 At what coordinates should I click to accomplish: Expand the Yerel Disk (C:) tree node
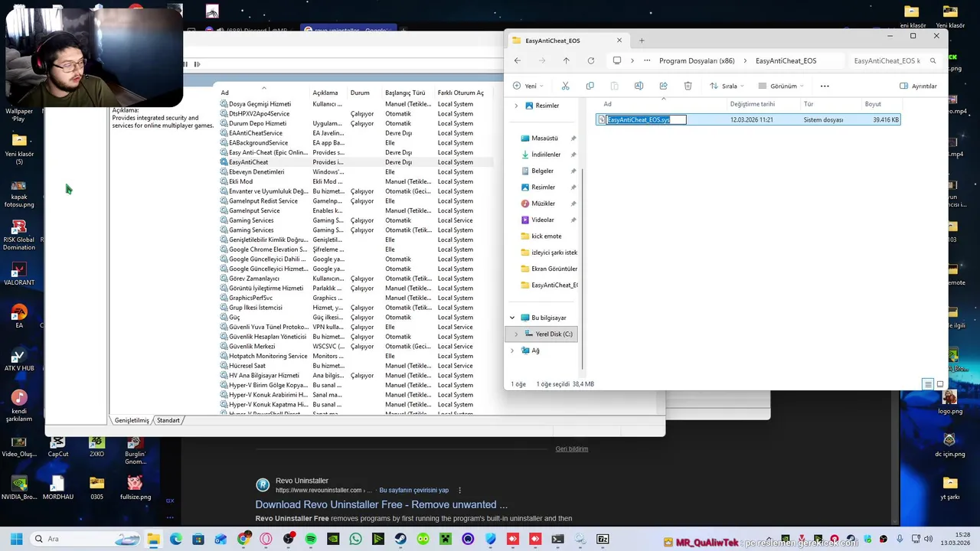516,334
